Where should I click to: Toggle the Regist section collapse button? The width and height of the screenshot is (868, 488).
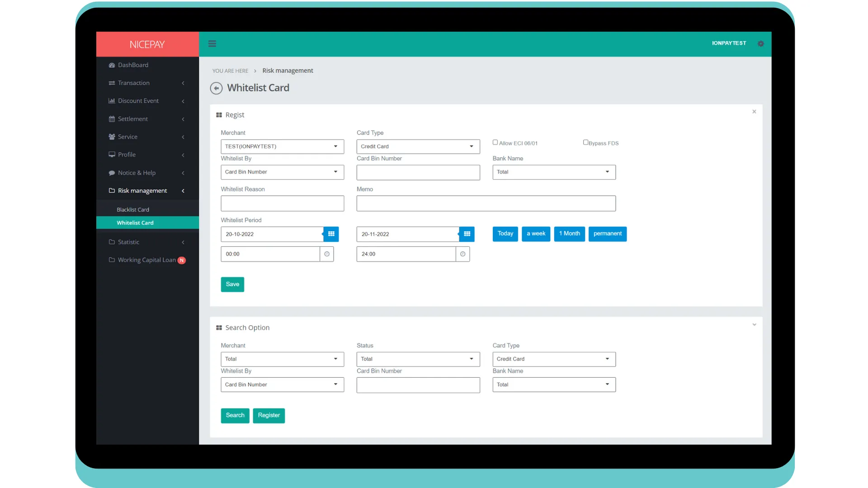click(x=754, y=112)
